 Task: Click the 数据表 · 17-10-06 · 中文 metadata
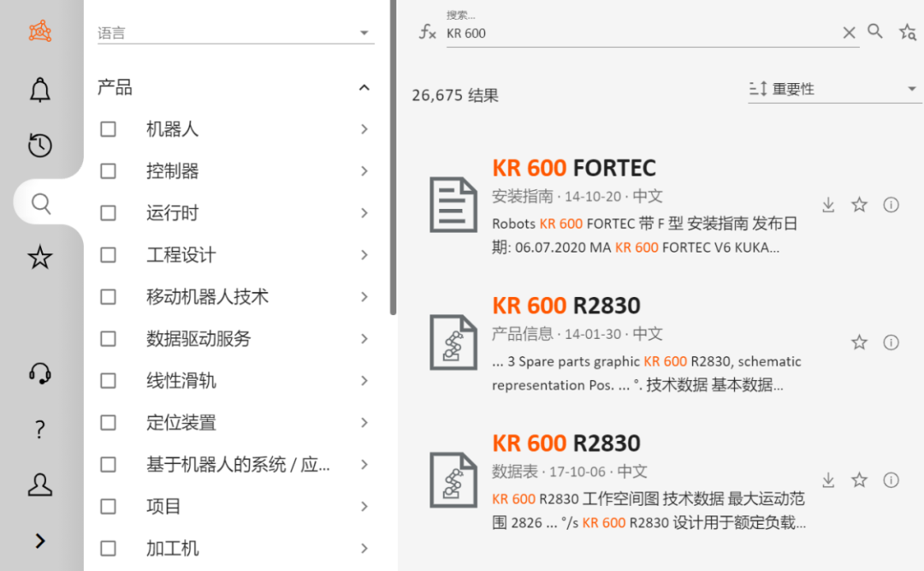[570, 472]
